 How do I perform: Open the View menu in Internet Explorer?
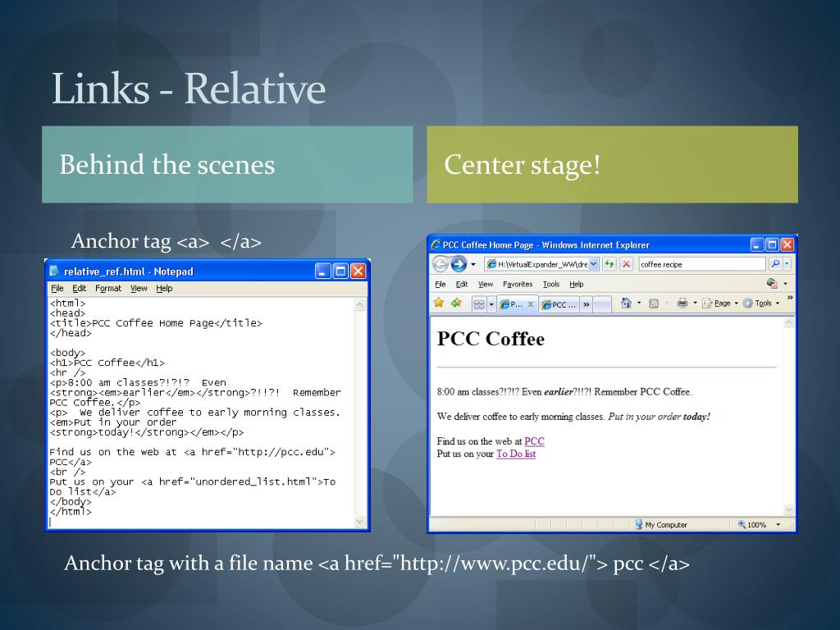click(486, 285)
